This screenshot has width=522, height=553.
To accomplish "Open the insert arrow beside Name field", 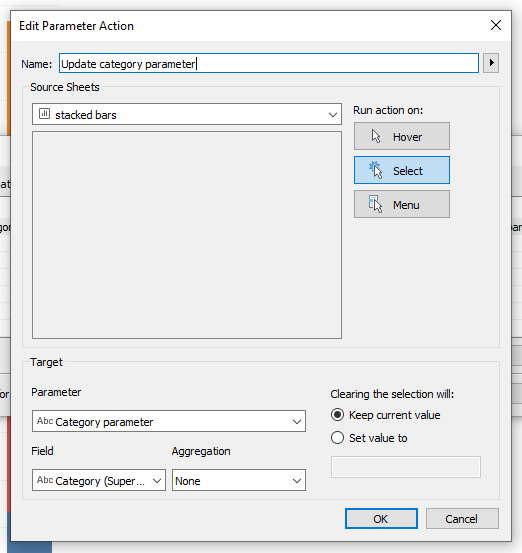I will coord(491,63).
